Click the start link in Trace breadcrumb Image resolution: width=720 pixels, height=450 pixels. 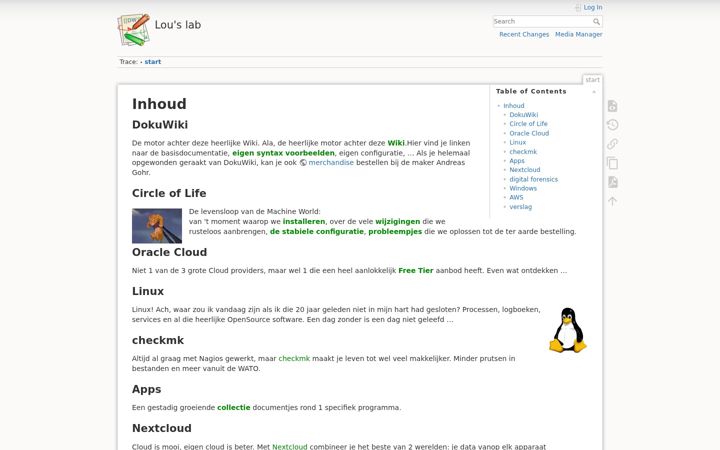click(152, 62)
